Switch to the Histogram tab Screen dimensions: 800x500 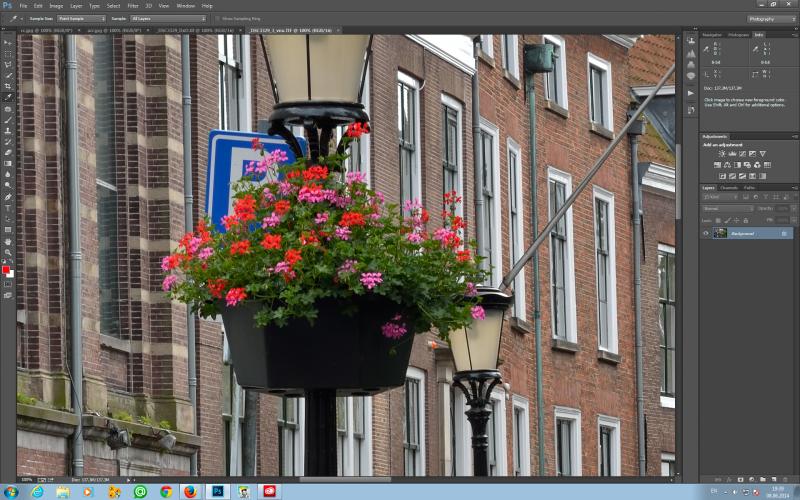pyautogui.click(x=738, y=35)
